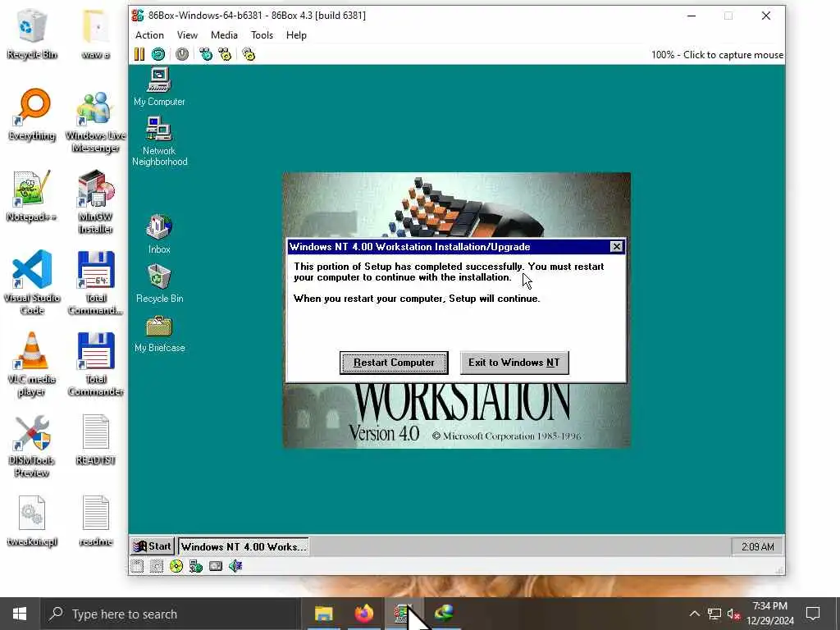Click the network tray icon on host
This screenshot has width=840, height=630.
714,614
